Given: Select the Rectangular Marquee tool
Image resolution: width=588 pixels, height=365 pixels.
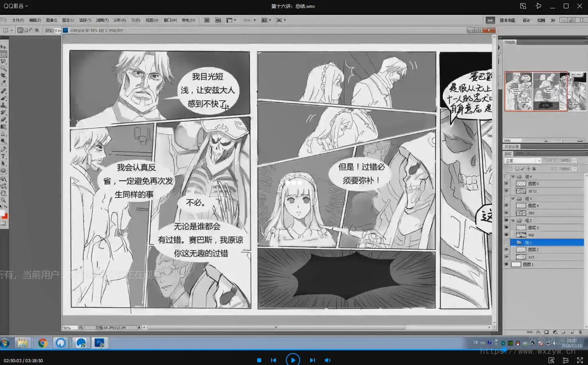Looking at the screenshot, I should pyautogui.click(x=3, y=54).
